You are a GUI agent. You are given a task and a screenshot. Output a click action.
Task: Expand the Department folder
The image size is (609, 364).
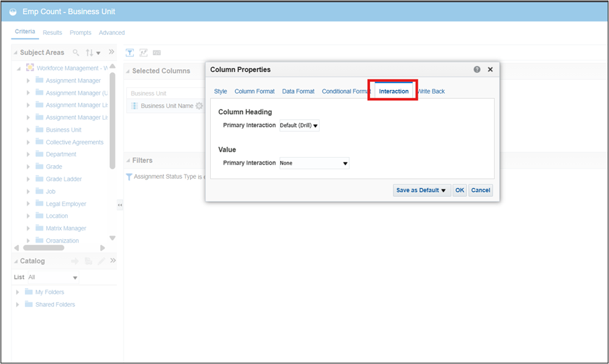click(x=28, y=154)
